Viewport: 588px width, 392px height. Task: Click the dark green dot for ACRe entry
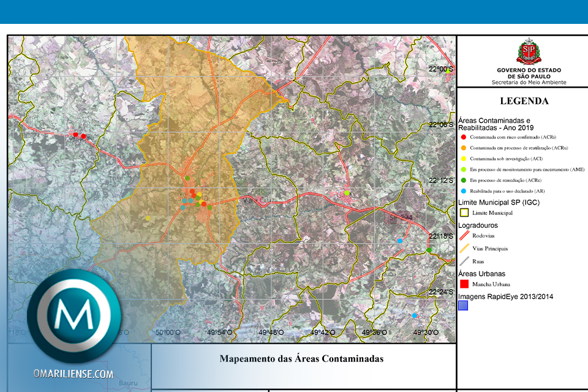coord(463,181)
